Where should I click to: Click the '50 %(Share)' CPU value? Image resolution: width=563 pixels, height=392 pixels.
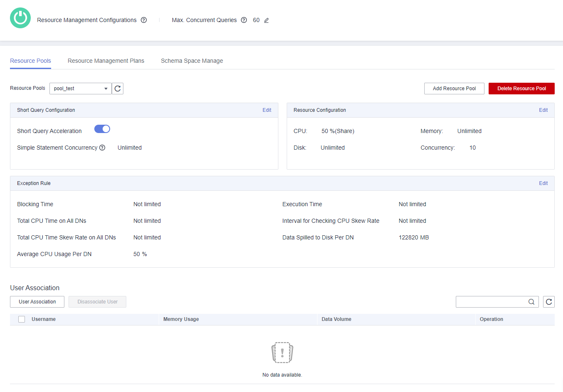pyautogui.click(x=338, y=131)
